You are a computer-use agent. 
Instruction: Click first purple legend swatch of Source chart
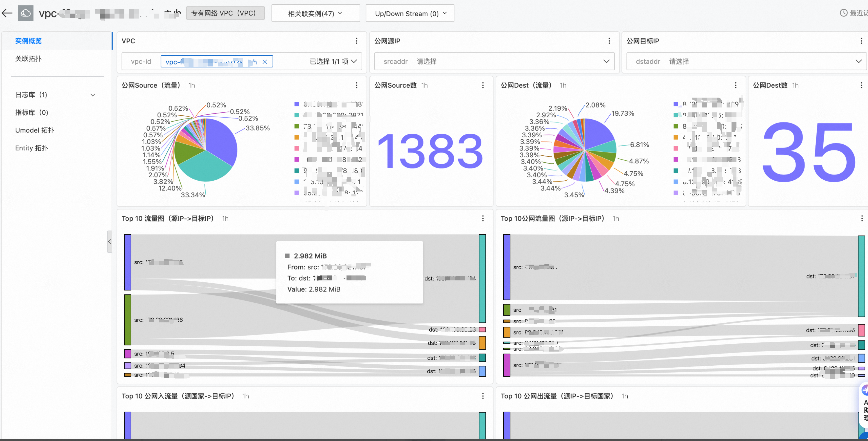pyautogui.click(x=296, y=104)
